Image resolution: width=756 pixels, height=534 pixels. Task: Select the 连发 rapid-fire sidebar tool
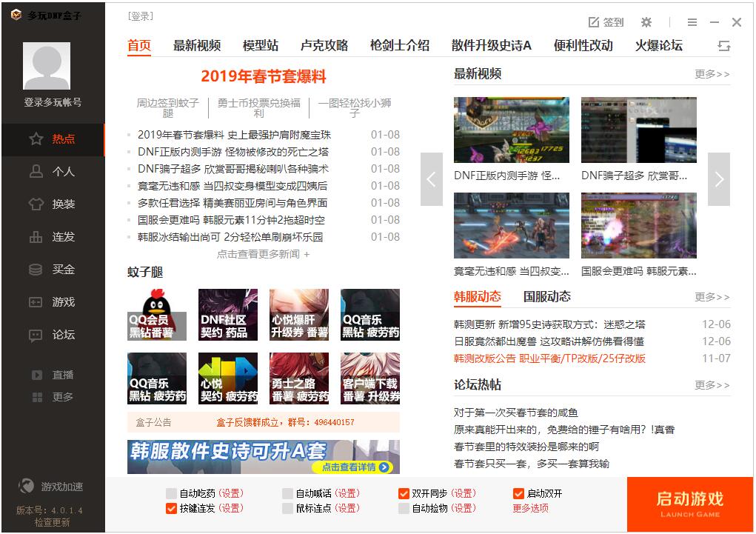[x=52, y=236]
